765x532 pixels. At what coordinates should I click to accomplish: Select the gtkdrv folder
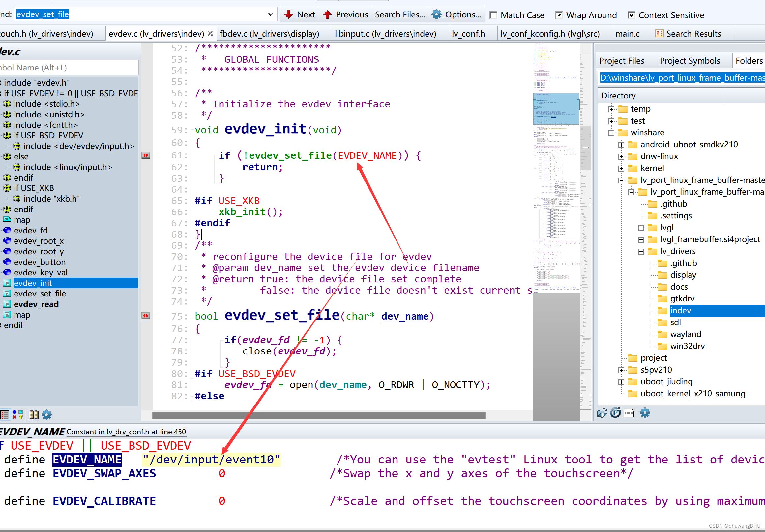pyautogui.click(x=682, y=299)
